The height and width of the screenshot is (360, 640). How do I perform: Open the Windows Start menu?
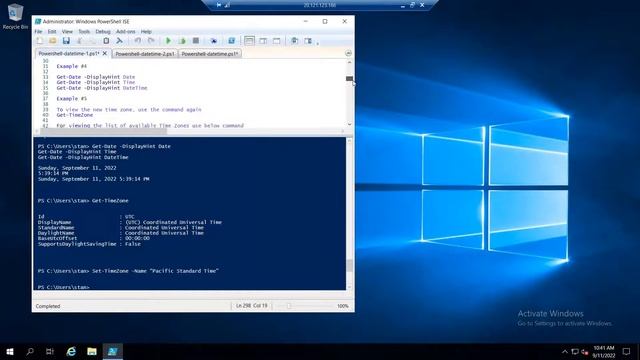click(10, 351)
